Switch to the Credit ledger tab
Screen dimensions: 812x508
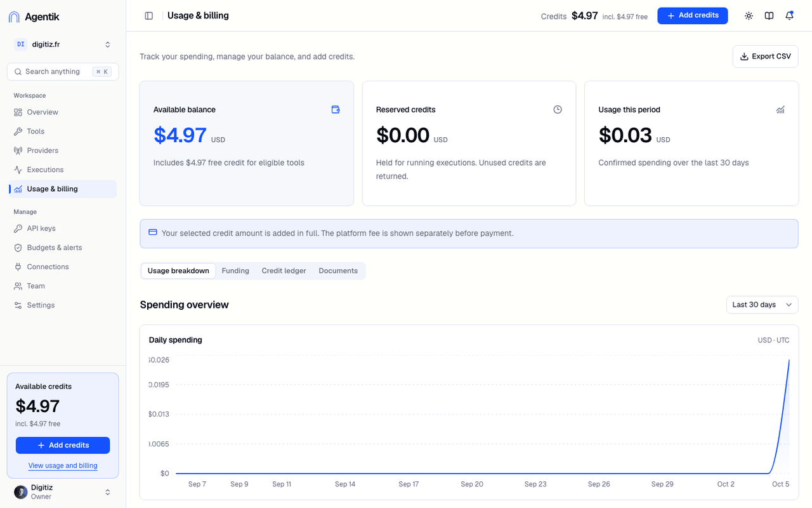click(284, 271)
